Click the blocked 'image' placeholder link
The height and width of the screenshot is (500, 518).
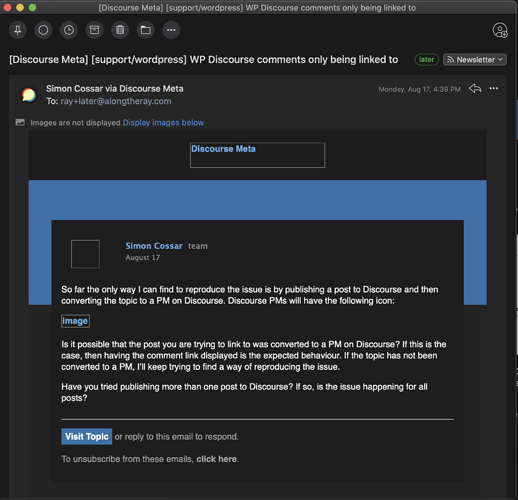(x=75, y=321)
